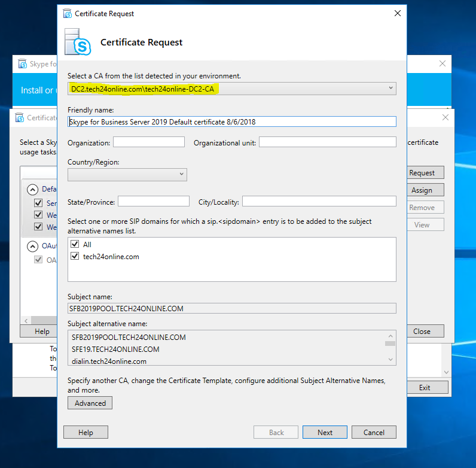Click the Skype deployment wizard title icon
This screenshot has width=476, height=468.
(x=23, y=64)
